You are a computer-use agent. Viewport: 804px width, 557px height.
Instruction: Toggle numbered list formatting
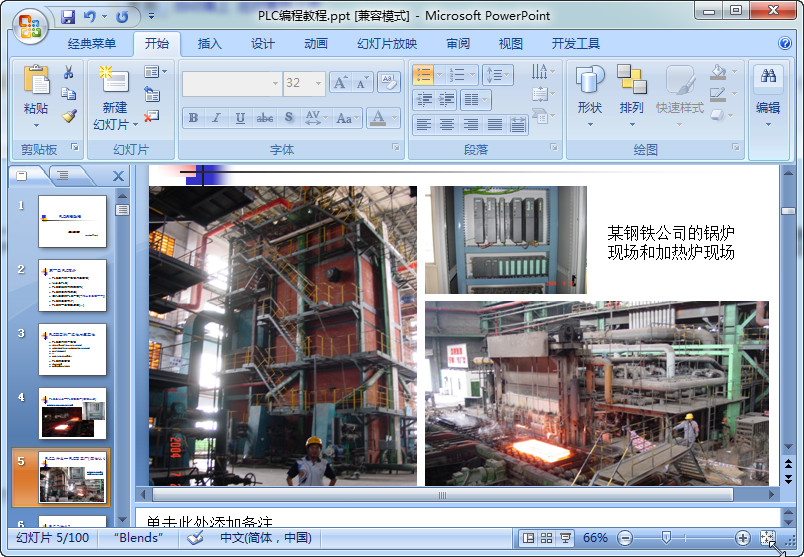(x=457, y=75)
